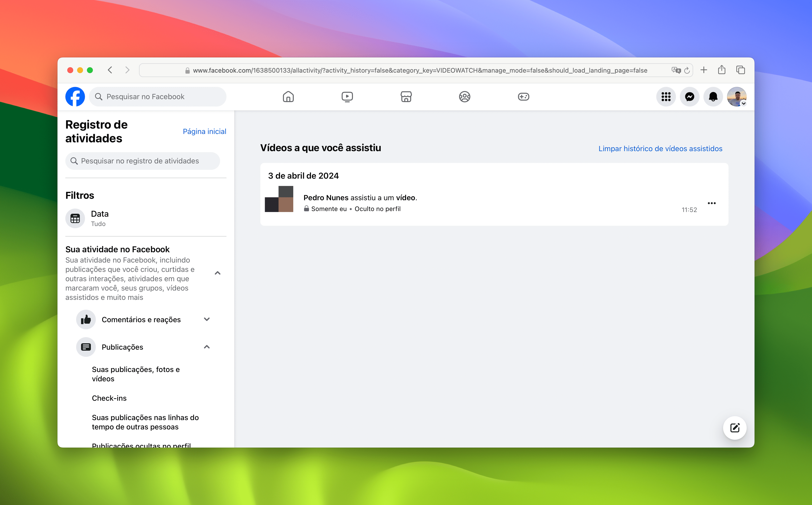The height and width of the screenshot is (505, 812).
Task: Select Check-ins in the sidebar
Action: (109, 398)
